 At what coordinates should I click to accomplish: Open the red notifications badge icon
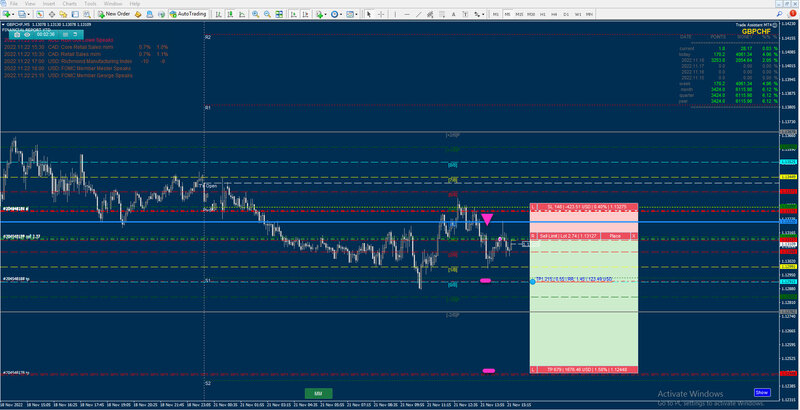[x=792, y=13]
